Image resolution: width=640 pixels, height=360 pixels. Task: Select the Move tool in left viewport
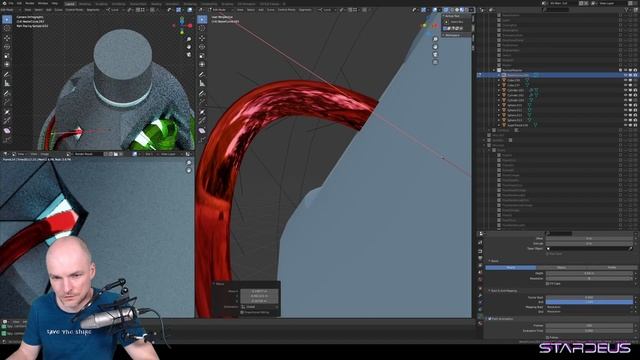(x=7, y=38)
